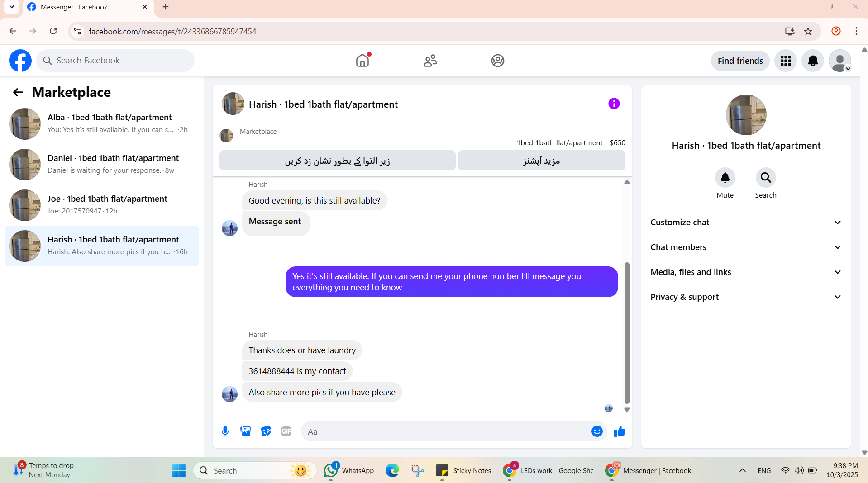Open the account profile picture menu

(840, 61)
